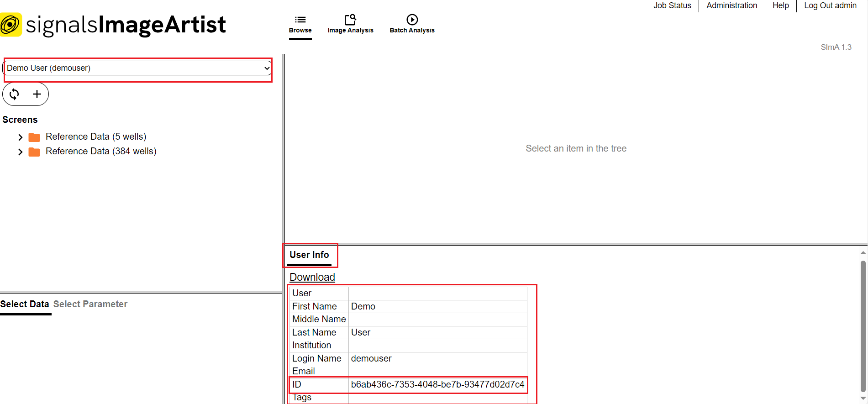Click the refresh tree icon
868x404 pixels.
[x=14, y=94]
